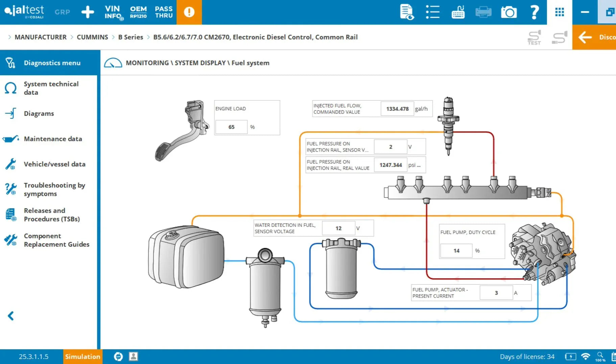The width and height of the screenshot is (616, 364).
Task: Toggle the Simulation mode indicator
Action: point(82,357)
